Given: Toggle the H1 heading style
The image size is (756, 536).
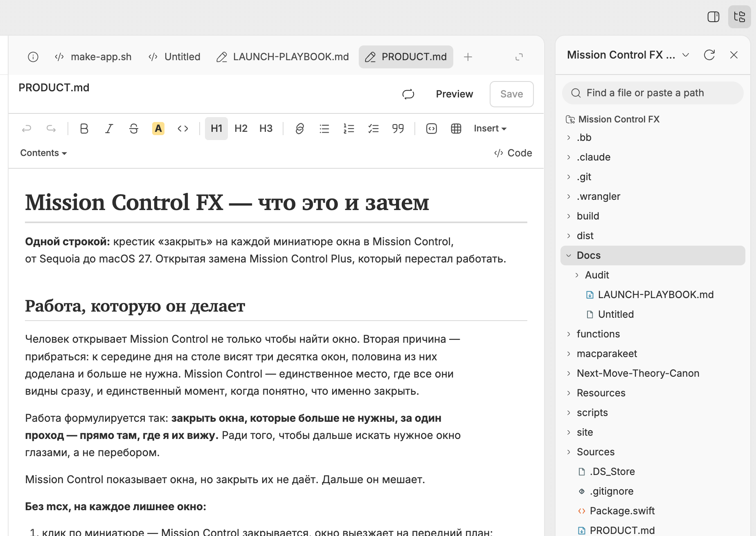Looking at the screenshot, I should [216, 129].
